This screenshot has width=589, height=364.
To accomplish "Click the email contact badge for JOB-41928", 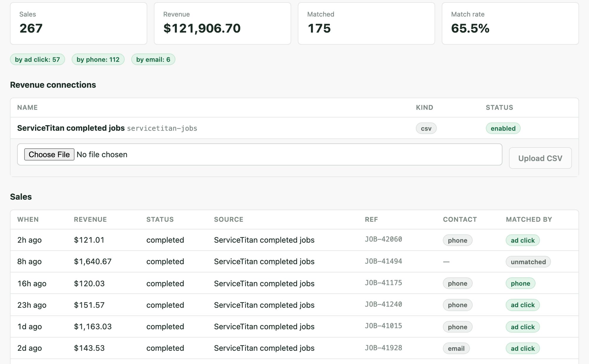I will tap(456, 348).
